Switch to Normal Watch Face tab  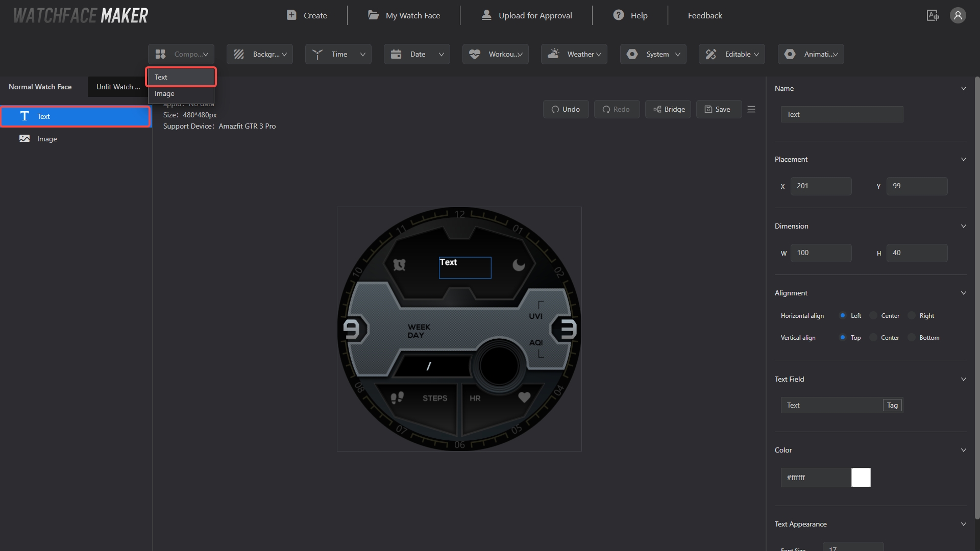(x=40, y=87)
